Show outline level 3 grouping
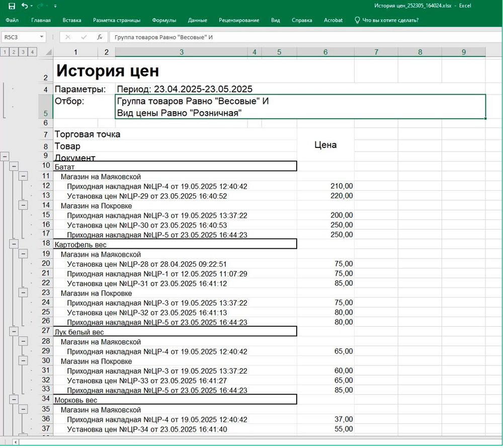This screenshot has width=503, height=448. pos(23,52)
